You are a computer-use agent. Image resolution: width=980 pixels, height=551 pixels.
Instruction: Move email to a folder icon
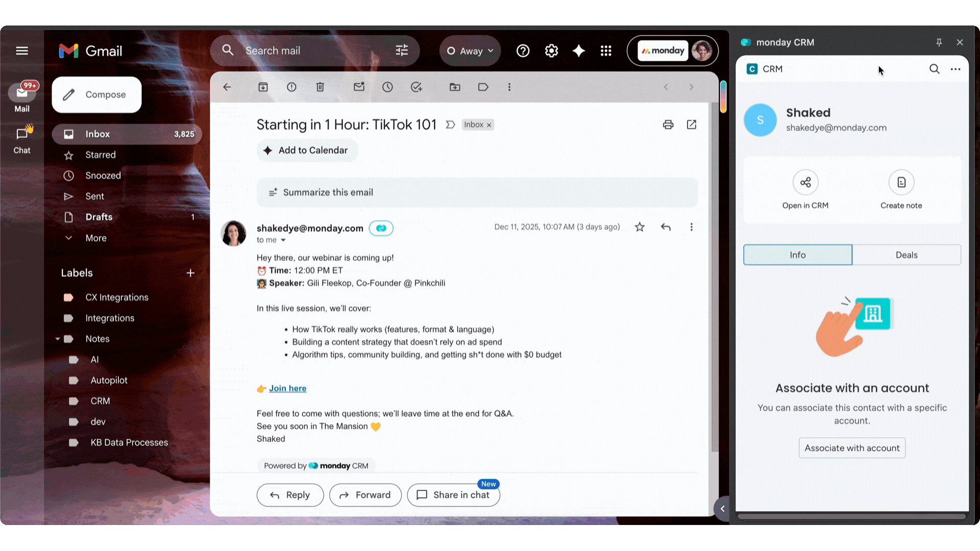click(x=455, y=87)
